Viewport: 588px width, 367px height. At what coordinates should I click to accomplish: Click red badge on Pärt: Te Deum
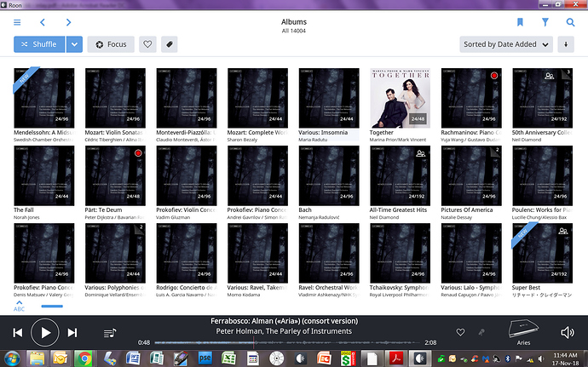click(138, 153)
